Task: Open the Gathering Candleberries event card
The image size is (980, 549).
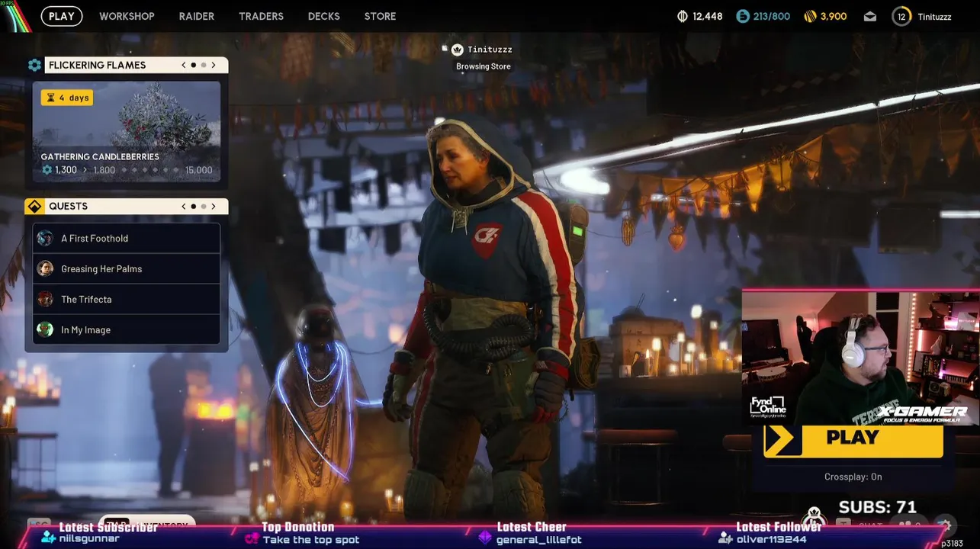Action: click(x=127, y=132)
